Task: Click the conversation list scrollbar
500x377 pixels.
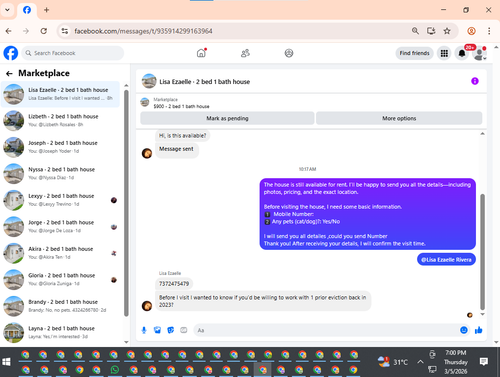Action: (126, 203)
